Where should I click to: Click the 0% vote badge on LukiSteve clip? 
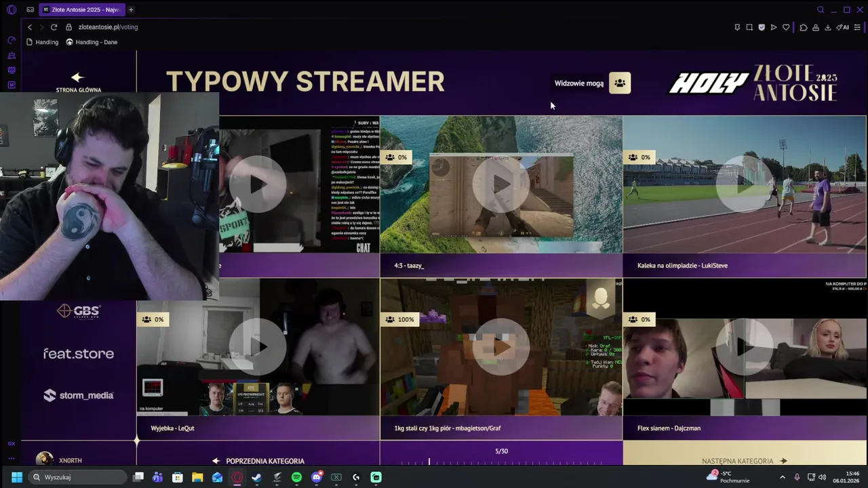click(639, 157)
